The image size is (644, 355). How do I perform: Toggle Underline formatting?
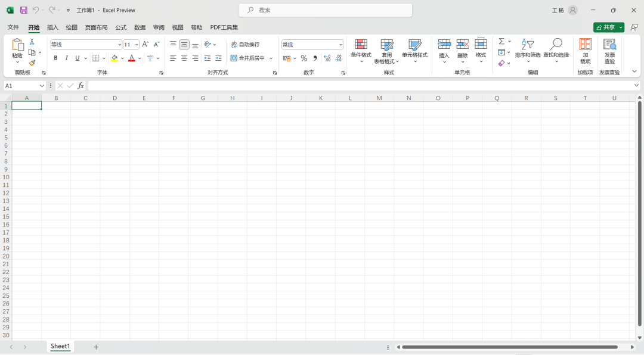(77, 58)
